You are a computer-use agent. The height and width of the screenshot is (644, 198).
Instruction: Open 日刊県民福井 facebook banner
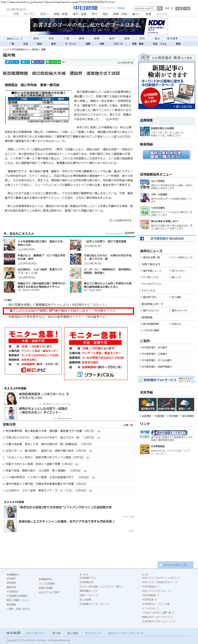167,238
